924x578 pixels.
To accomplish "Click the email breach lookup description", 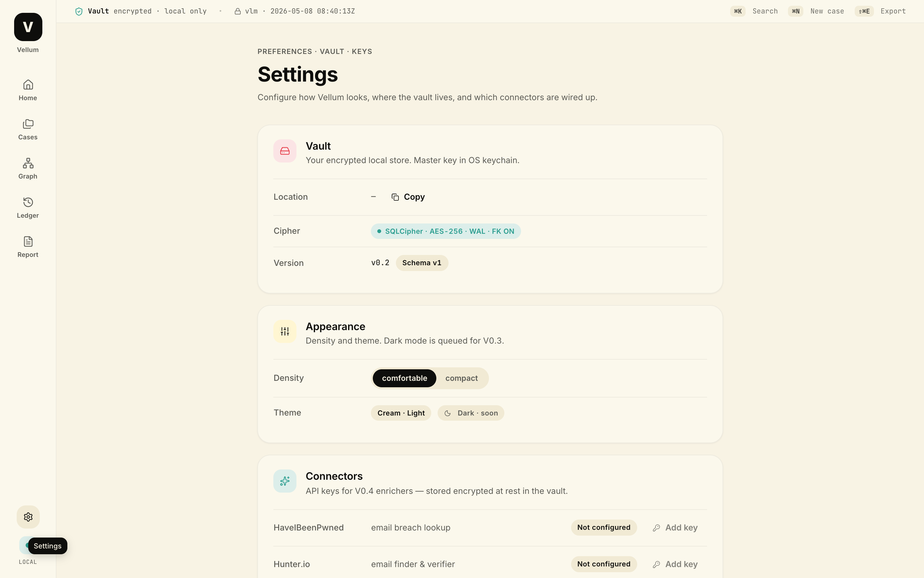I will pos(410,528).
